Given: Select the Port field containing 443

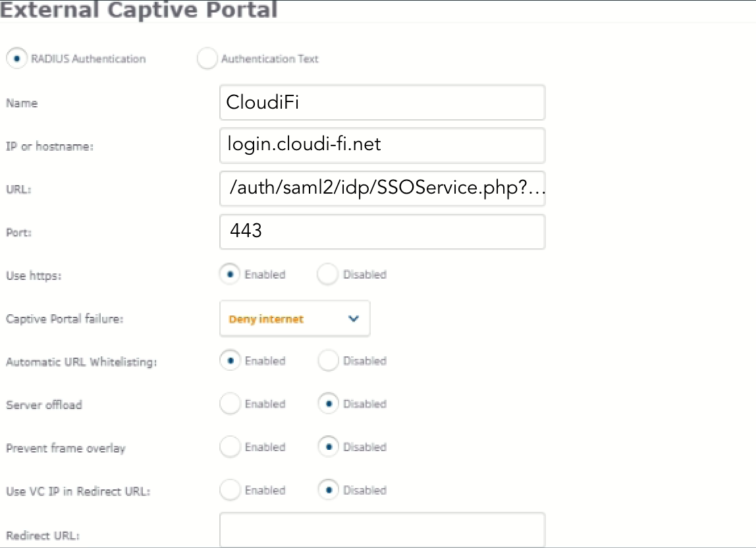Looking at the screenshot, I should 382,232.
